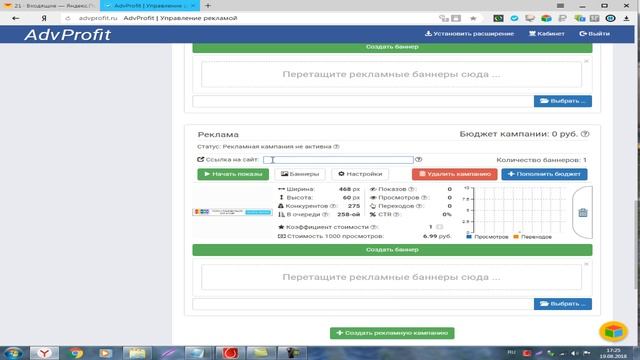Show help for Коэффициент стоимости
The width and height of the screenshot is (640, 360).
[373, 227]
